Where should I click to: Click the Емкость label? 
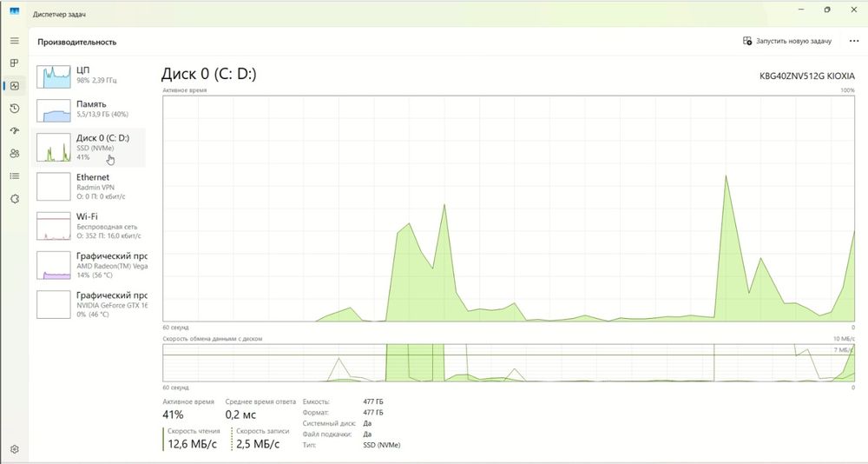[x=316, y=401]
